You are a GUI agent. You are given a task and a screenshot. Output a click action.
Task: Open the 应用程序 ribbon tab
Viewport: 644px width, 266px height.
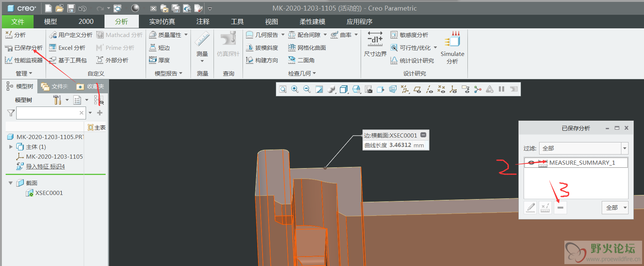[x=360, y=22]
